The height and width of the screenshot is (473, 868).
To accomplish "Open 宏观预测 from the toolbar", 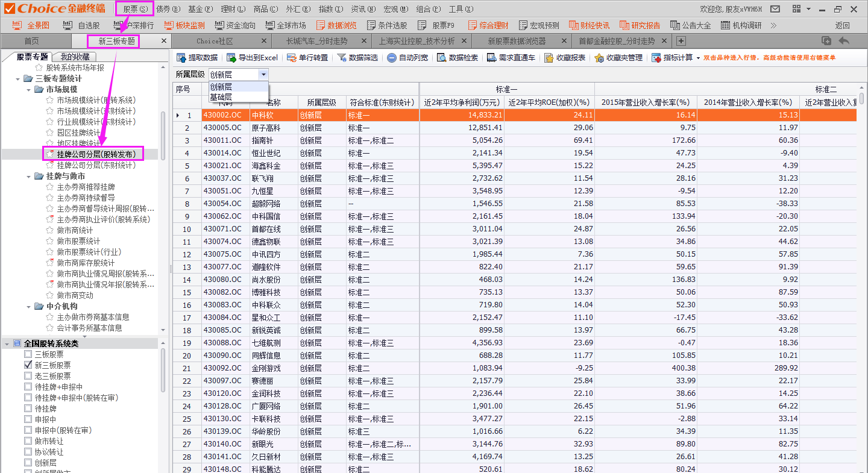I will 538,25.
